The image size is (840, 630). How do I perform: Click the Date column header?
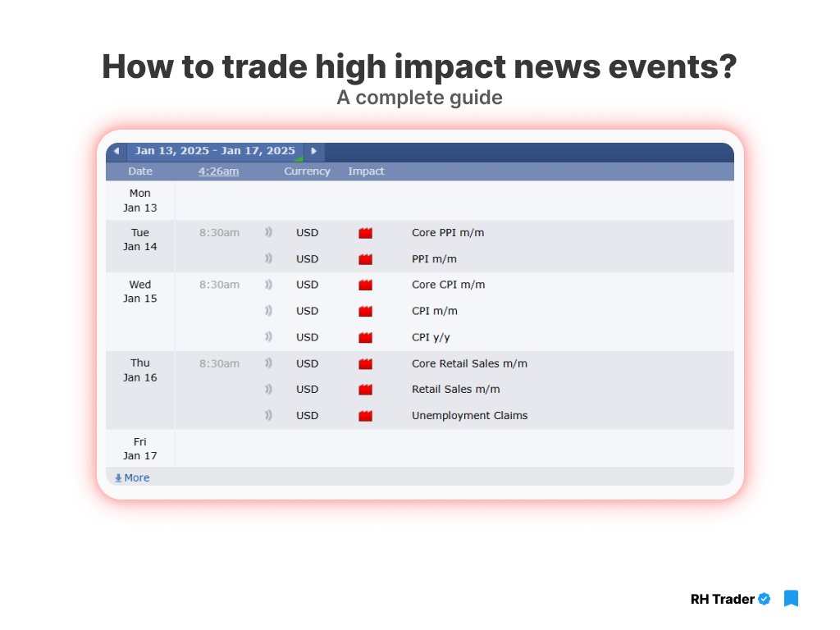coord(139,171)
